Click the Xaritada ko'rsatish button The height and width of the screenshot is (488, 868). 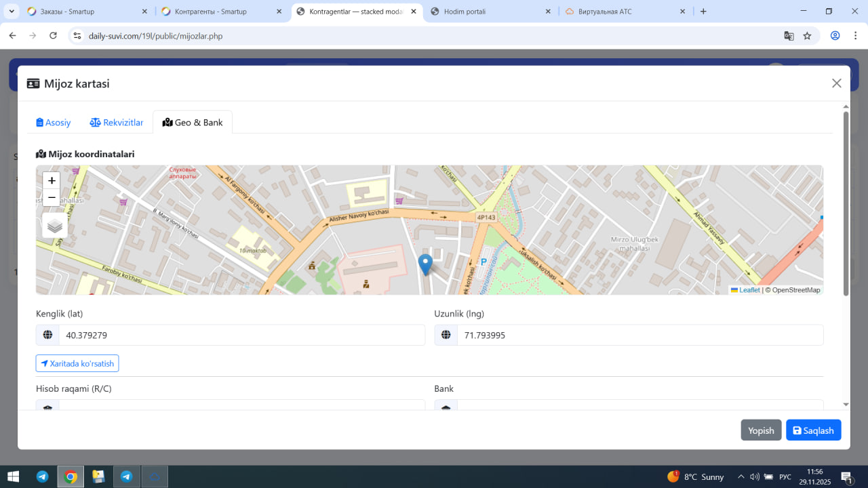77,363
